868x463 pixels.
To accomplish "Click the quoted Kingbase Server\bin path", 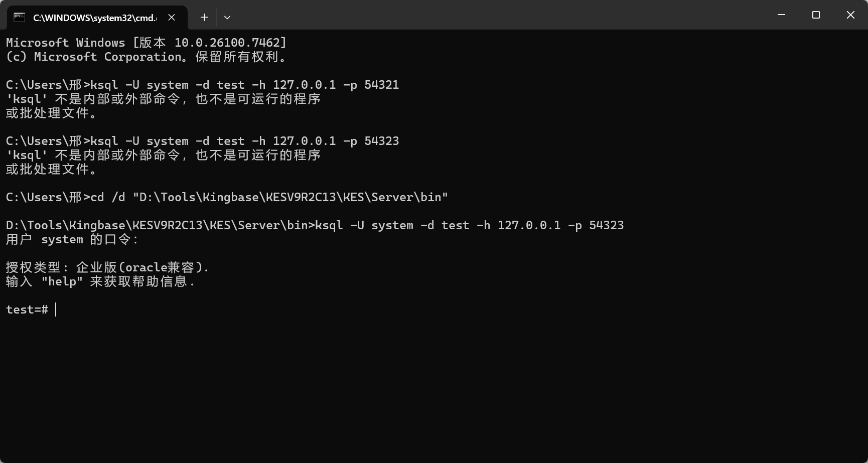I will tap(290, 197).
